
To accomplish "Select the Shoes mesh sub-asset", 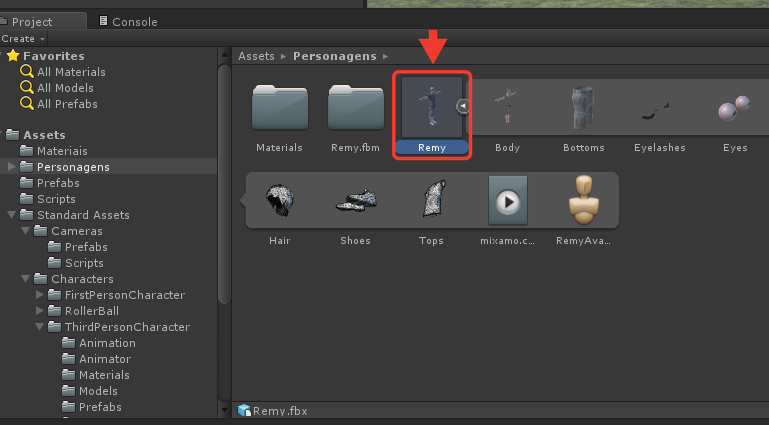I will pos(356,200).
